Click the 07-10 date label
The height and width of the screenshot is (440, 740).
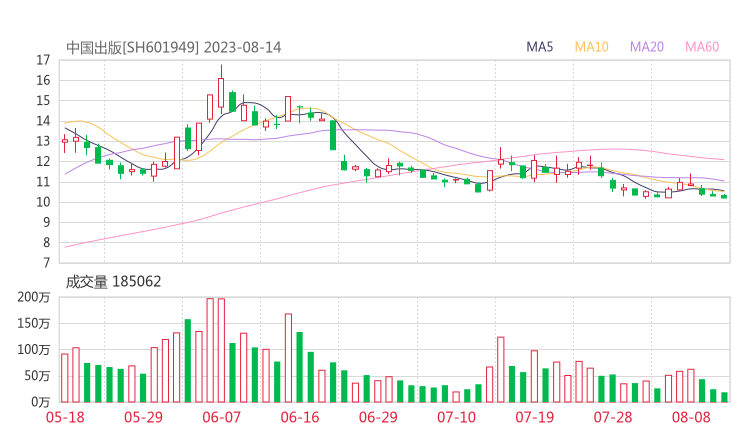(456, 417)
